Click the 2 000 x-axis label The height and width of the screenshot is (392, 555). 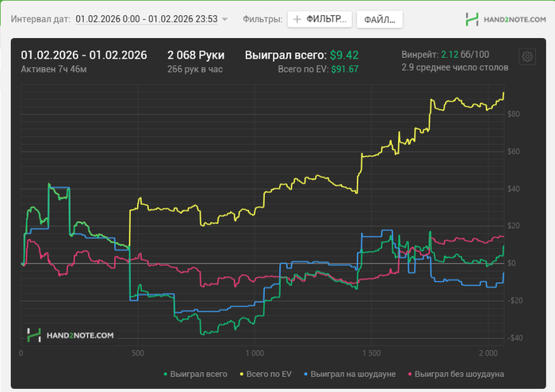pyautogui.click(x=488, y=353)
